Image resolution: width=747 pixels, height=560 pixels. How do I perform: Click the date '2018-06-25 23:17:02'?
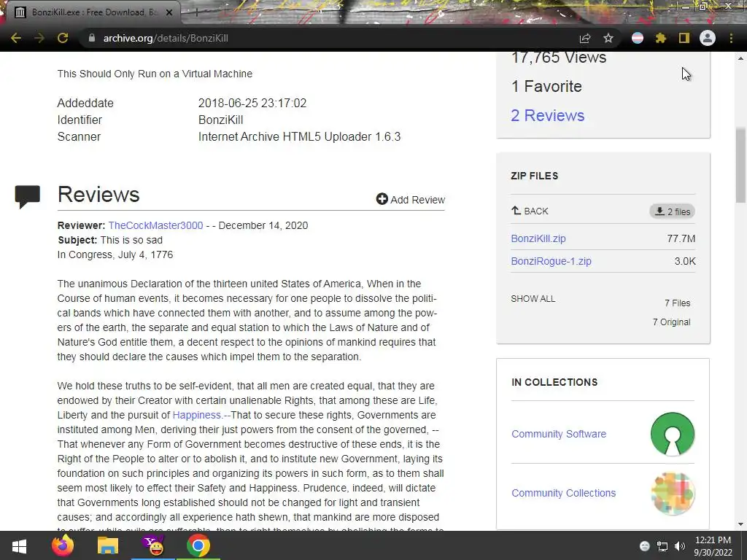(252, 103)
